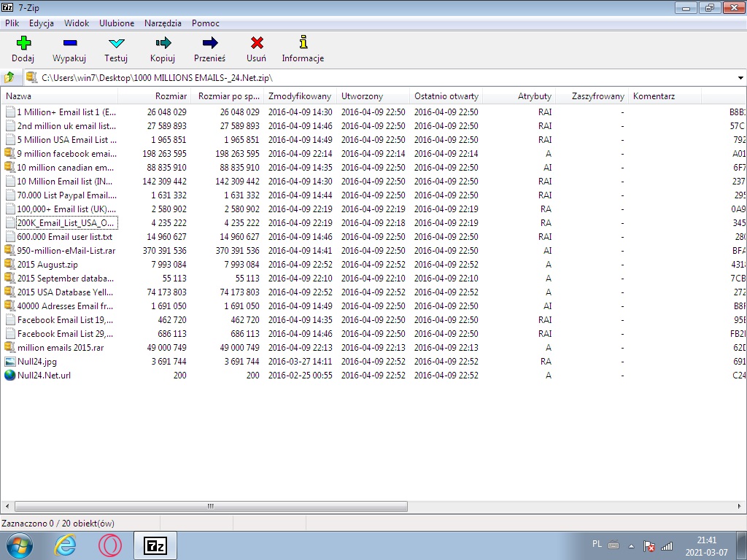
Task: Sort by Zmodyfikowany column header
Action: click(300, 96)
